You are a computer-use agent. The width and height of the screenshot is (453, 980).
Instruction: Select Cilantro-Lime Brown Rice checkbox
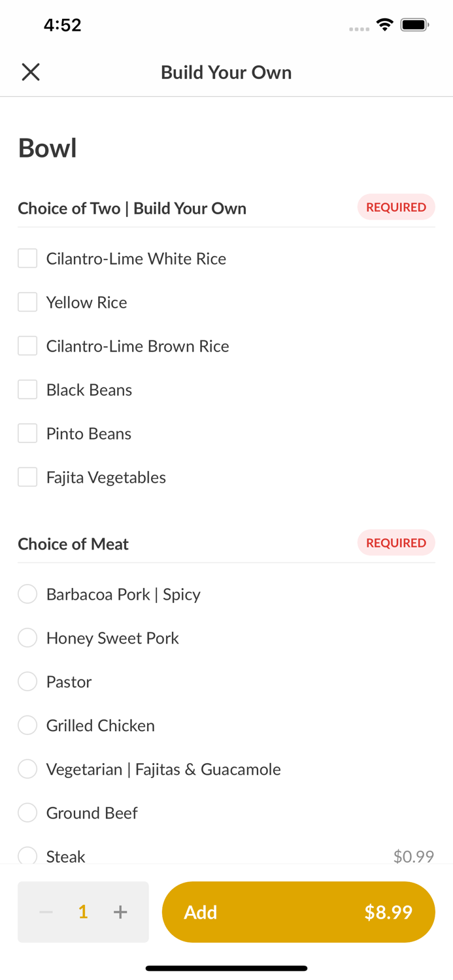[x=27, y=346]
